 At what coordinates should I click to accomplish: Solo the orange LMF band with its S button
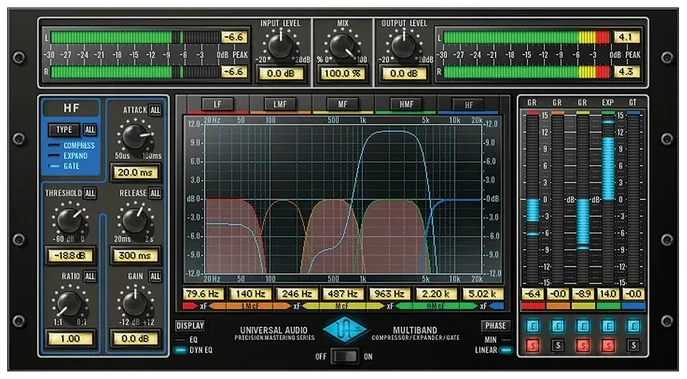pos(558,346)
